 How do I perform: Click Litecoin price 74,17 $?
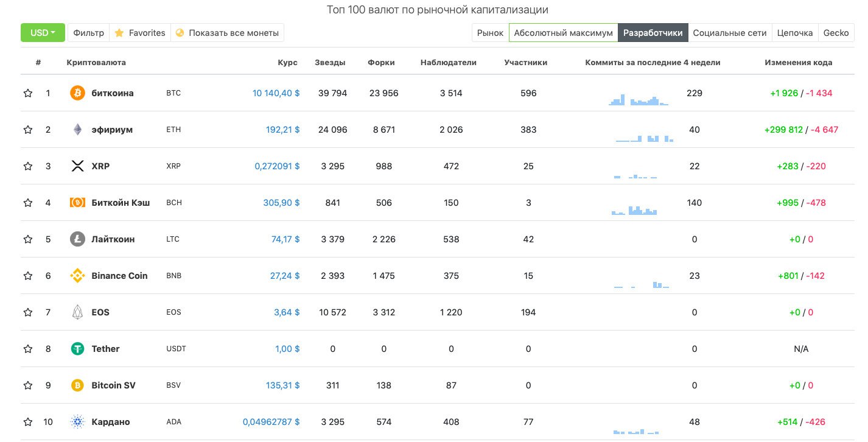(x=285, y=239)
